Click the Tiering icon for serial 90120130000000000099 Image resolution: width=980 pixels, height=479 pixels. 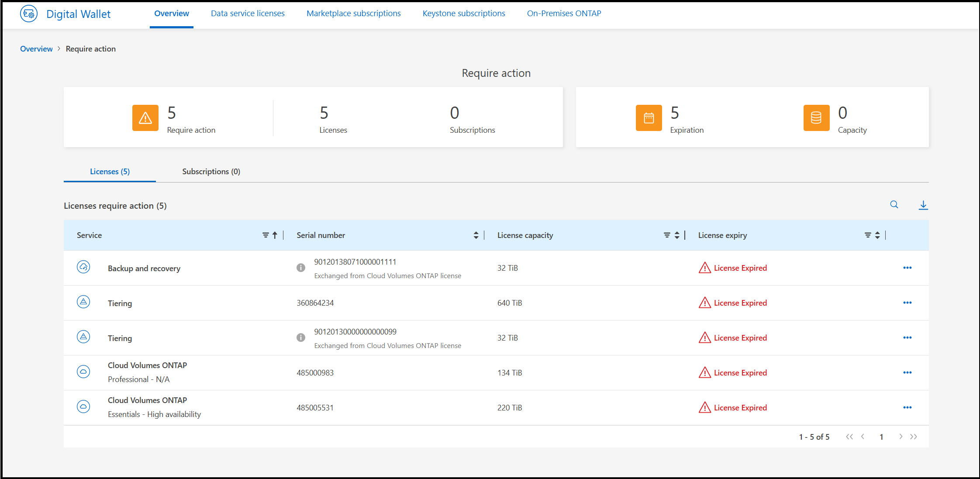pos(83,337)
